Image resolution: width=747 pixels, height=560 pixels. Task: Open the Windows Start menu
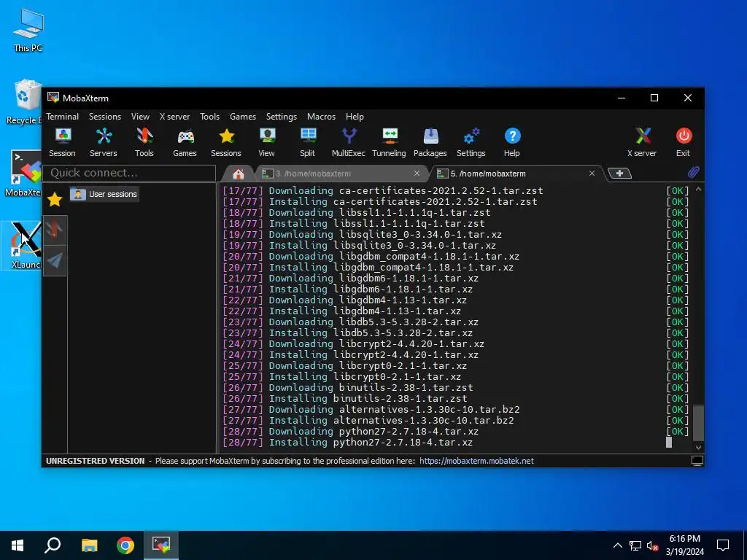click(x=18, y=545)
